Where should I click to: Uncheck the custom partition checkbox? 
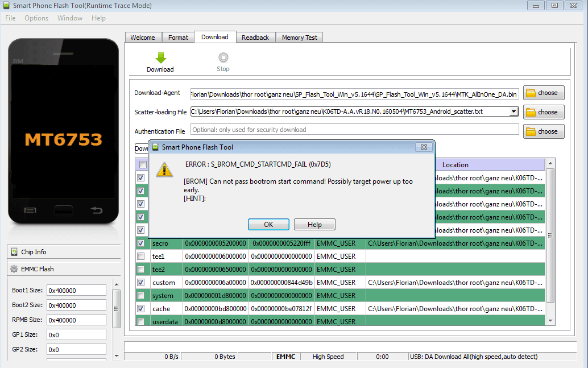140,283
